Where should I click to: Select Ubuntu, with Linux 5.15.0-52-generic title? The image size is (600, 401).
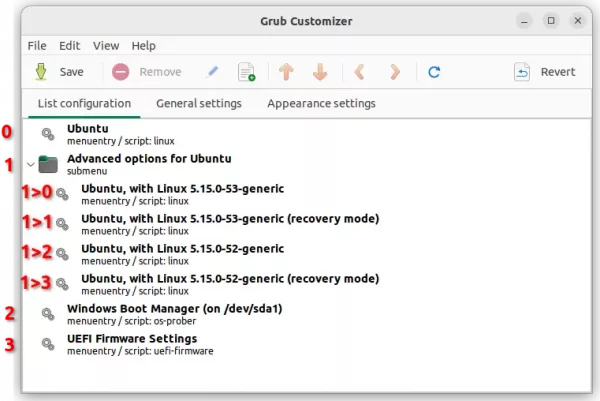pos(183,249)
